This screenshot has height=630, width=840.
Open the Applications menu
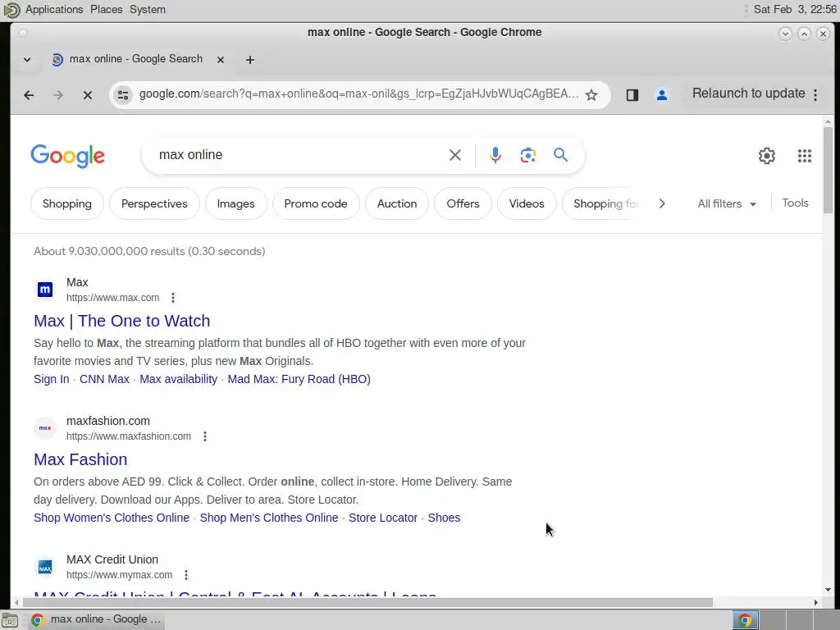[54, 10]
